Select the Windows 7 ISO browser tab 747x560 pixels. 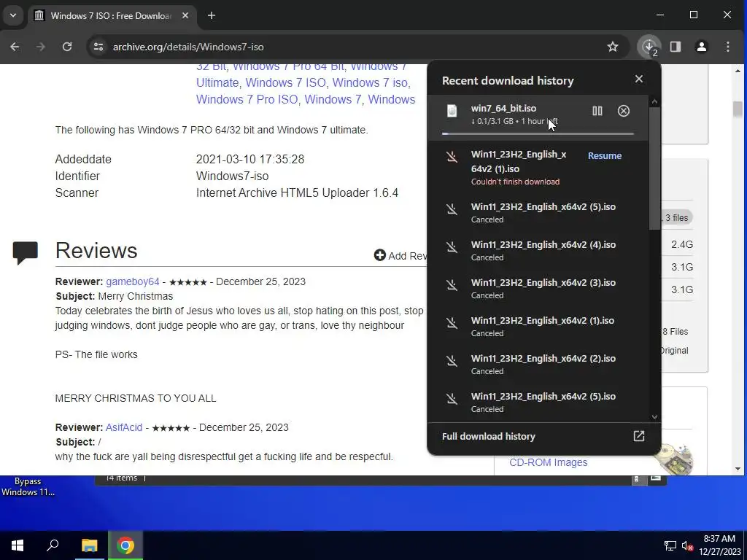tap(112, 16)
